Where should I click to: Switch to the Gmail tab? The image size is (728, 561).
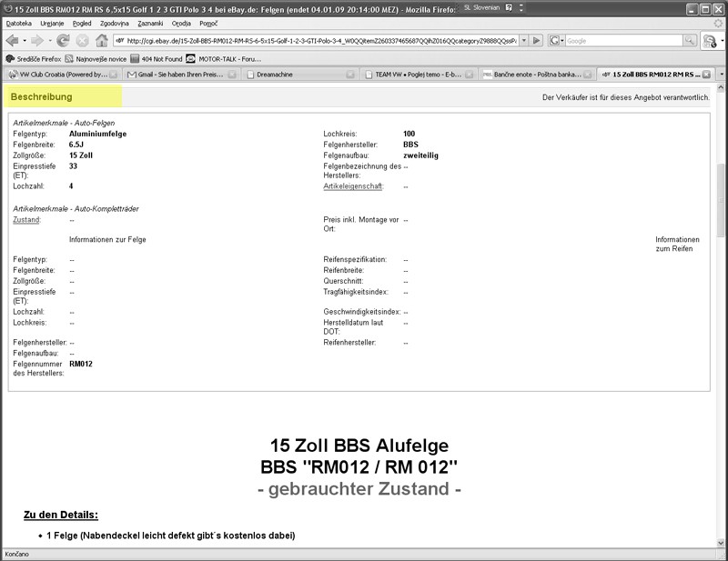coord(181,75)
